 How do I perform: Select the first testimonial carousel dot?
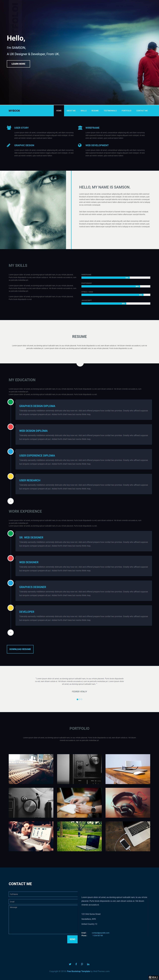(x=77, y=699)
